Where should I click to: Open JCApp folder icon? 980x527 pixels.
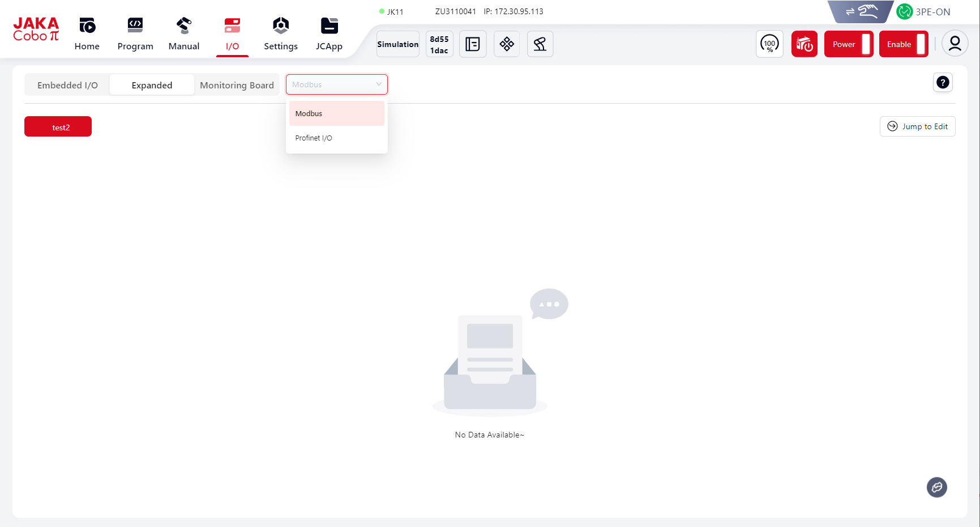coord(329,26)
